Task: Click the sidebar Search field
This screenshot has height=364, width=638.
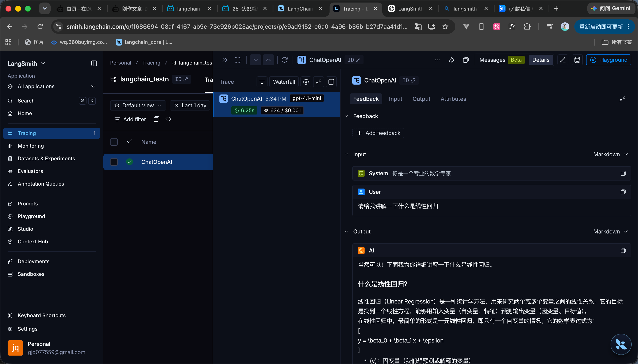Action: (52, 101)
